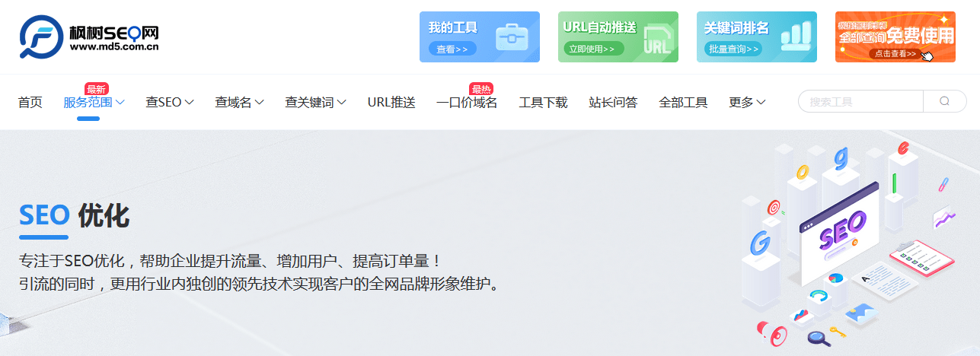This screenshot has height=356, width=980.
Task: Expand the 查SEO dropdown menu
Action: (x=170, y=102)
